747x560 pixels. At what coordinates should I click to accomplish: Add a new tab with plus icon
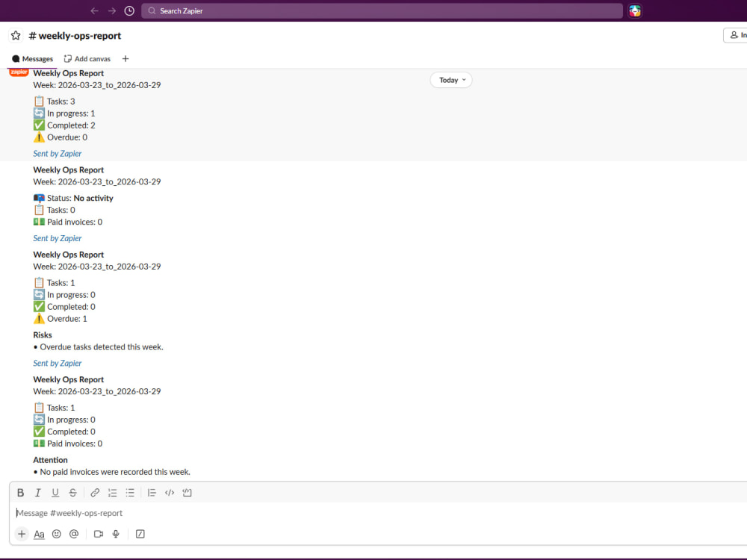point(125,59)
